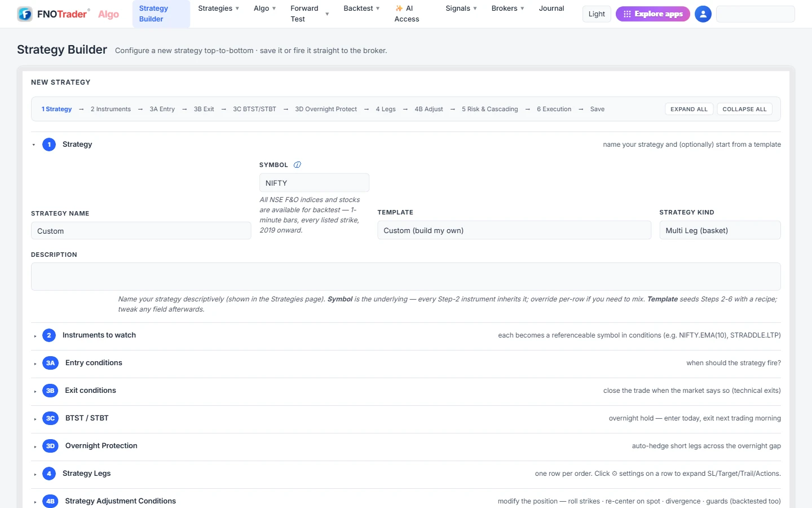Screen dimensions: 812x508
Task: Open the Brokers menu
Action: [x=507, y=8]
